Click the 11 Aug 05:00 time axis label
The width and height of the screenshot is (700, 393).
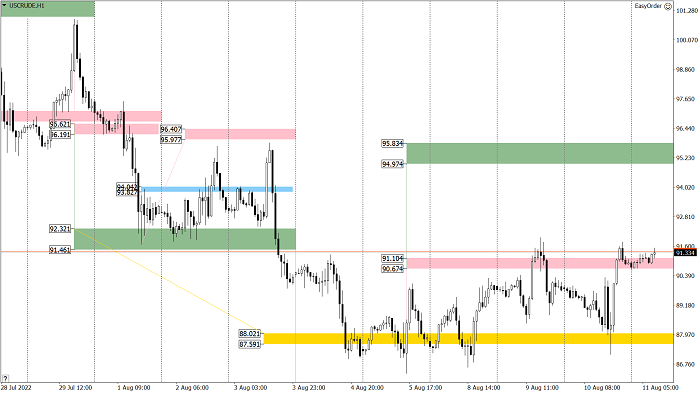tap(661, 388)
